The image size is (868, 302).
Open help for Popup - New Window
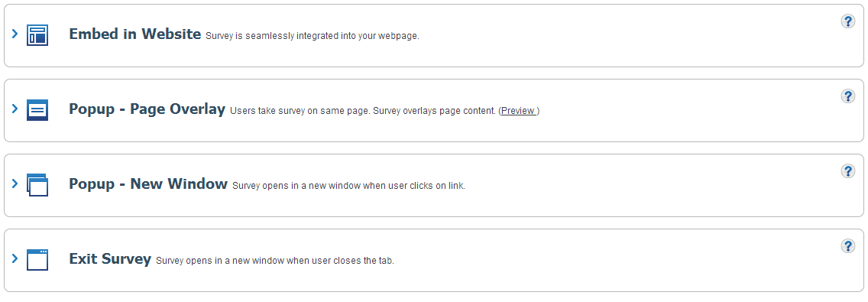point(847,170)
